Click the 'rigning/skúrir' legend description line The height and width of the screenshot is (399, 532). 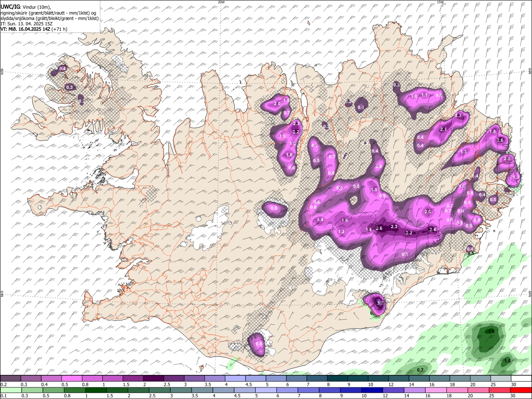coord(48,13)
